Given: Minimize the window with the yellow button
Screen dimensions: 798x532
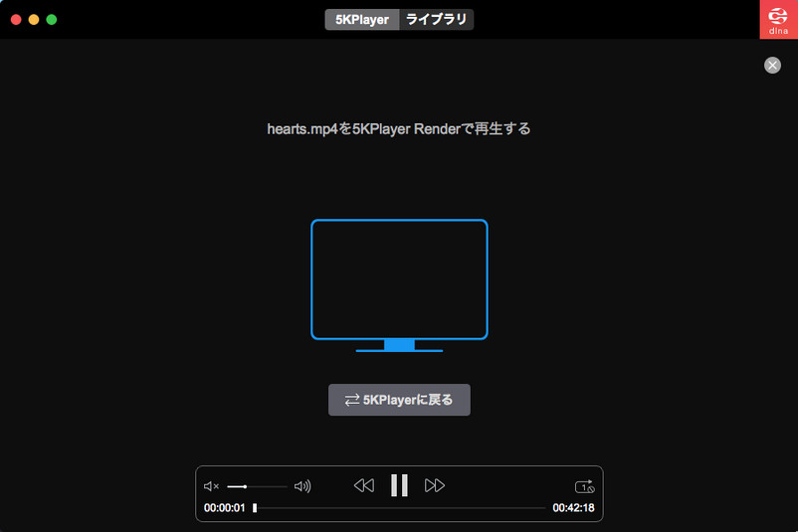Looking at the screenshot, I should pyautogui.click(x=34, y=19).
